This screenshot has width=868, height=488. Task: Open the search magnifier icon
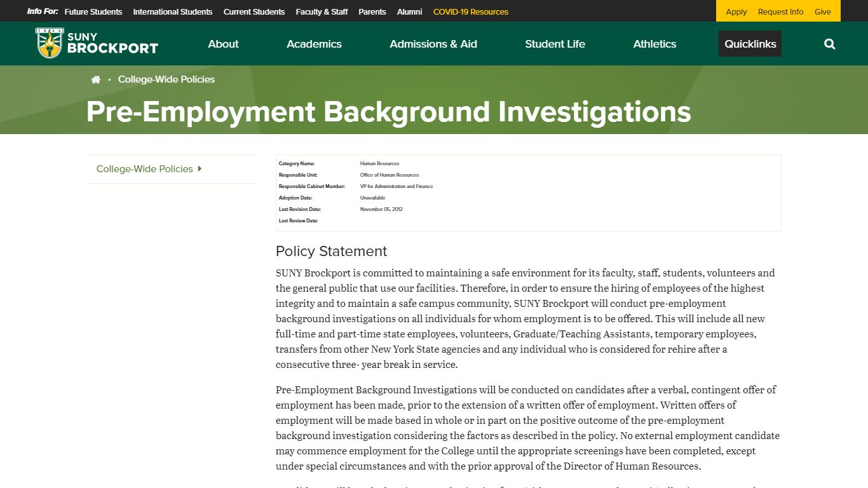pos(829,44)
